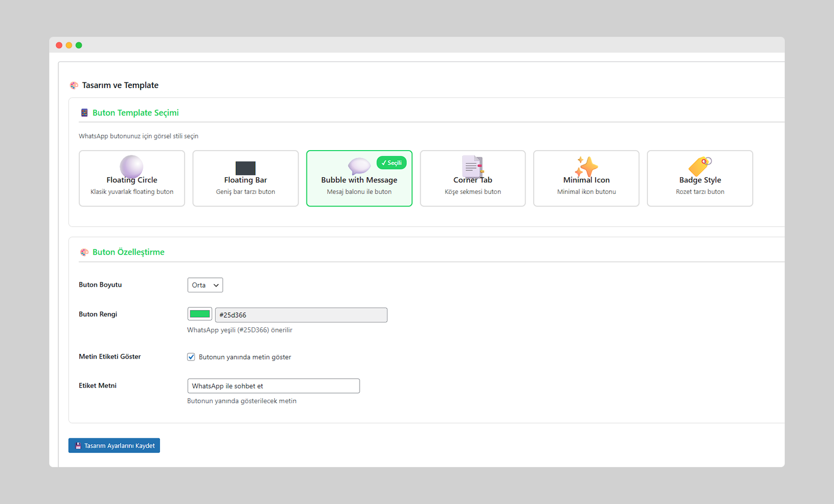Image resolution: width=834 pixels, height=504 pixels.
Task: Pick the Minimal Icon sparkles icon
Action: point(586,167)
